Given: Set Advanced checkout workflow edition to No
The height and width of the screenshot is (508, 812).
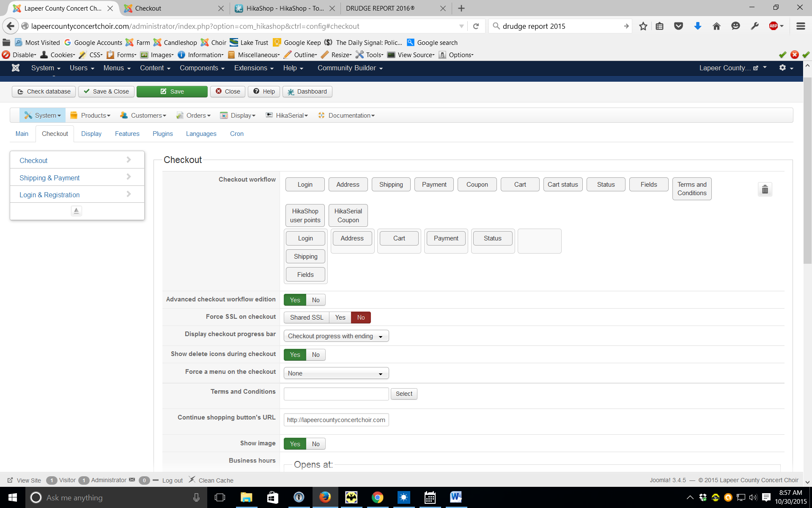Looking at the screenshot, I should [x=315, y=300].
